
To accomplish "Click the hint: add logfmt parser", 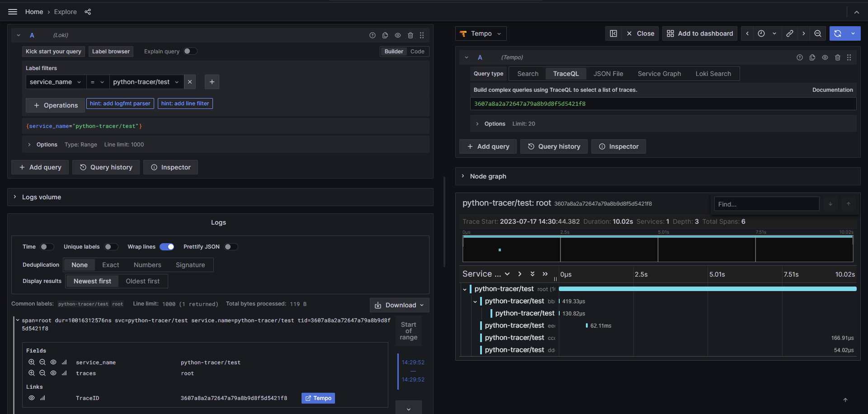I will 120,103.
